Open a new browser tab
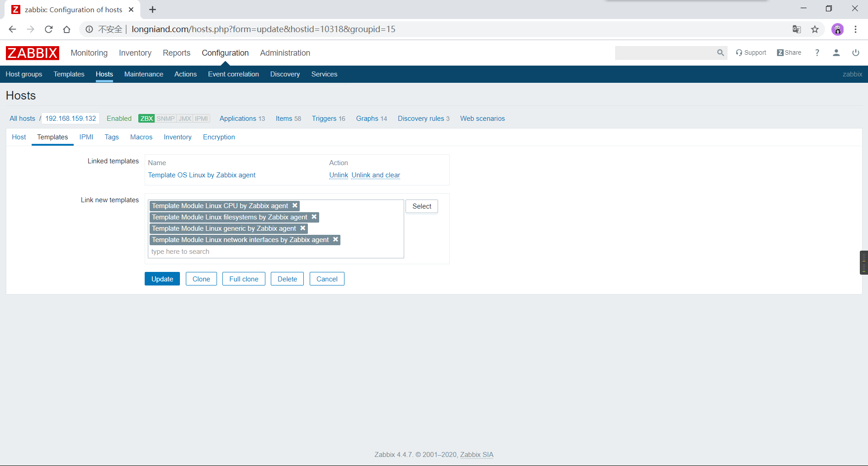The image size is (868, 466). (x=152, y=10)
